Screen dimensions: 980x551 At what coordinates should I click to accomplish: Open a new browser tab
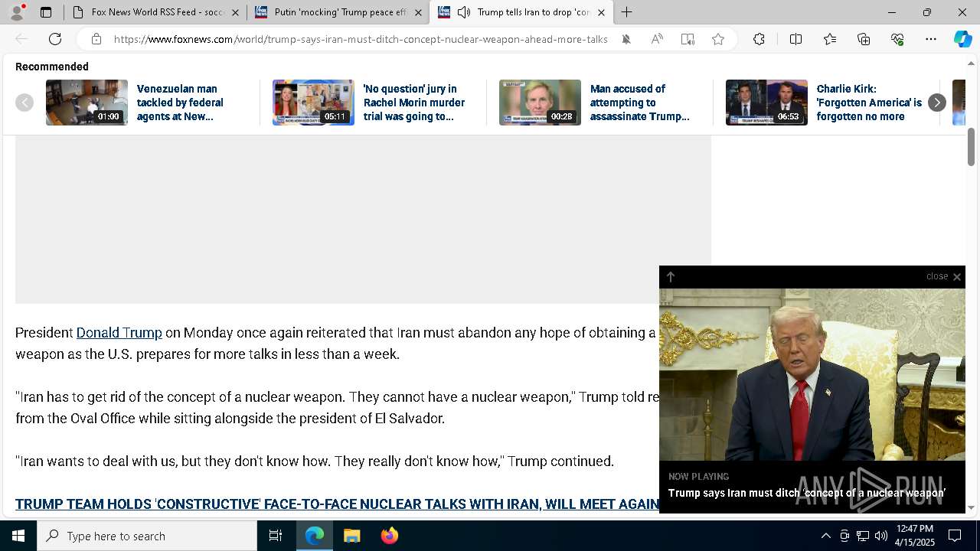(627, 12)
